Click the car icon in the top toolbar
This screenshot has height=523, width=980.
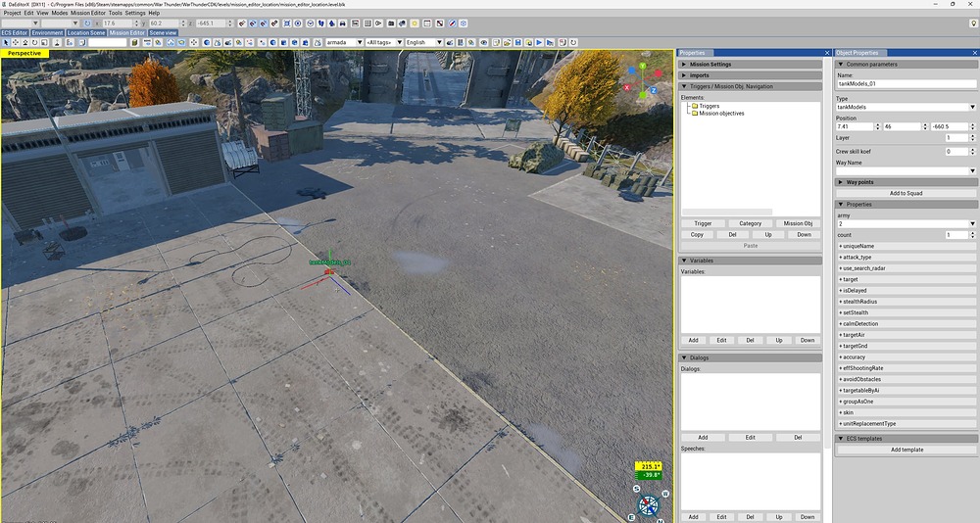[343, 24]
